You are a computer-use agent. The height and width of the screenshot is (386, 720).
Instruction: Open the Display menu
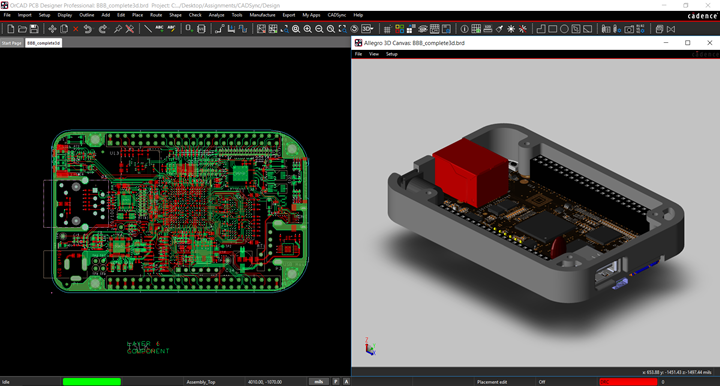click(65, 15)
